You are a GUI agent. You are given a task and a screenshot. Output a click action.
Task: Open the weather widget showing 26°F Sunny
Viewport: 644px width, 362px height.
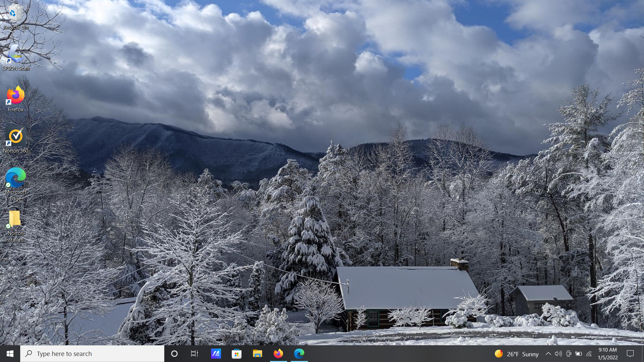click(x=517, y=354)
